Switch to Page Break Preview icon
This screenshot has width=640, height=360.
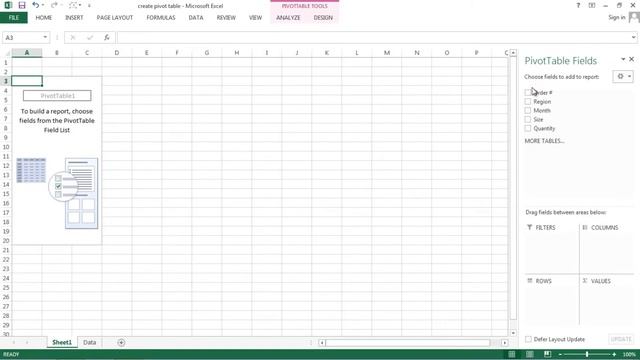[547, 354]
